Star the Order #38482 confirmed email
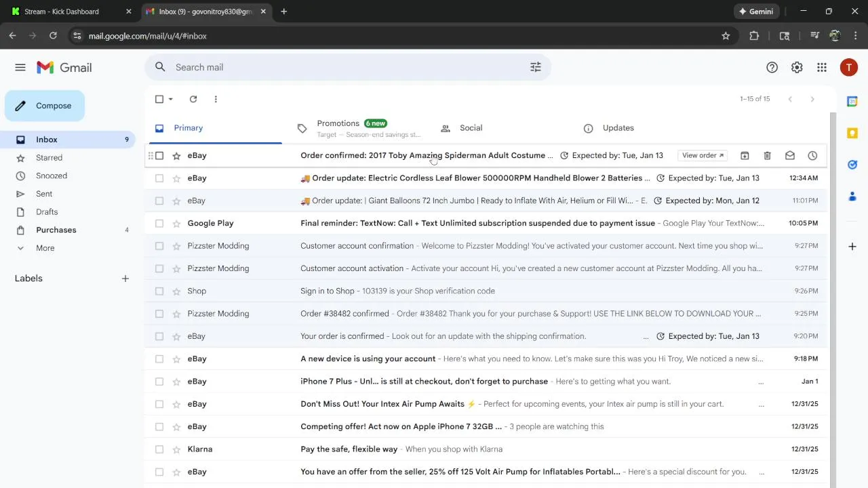868x488 pixels. pyautogui.click(x=176, y=314)
